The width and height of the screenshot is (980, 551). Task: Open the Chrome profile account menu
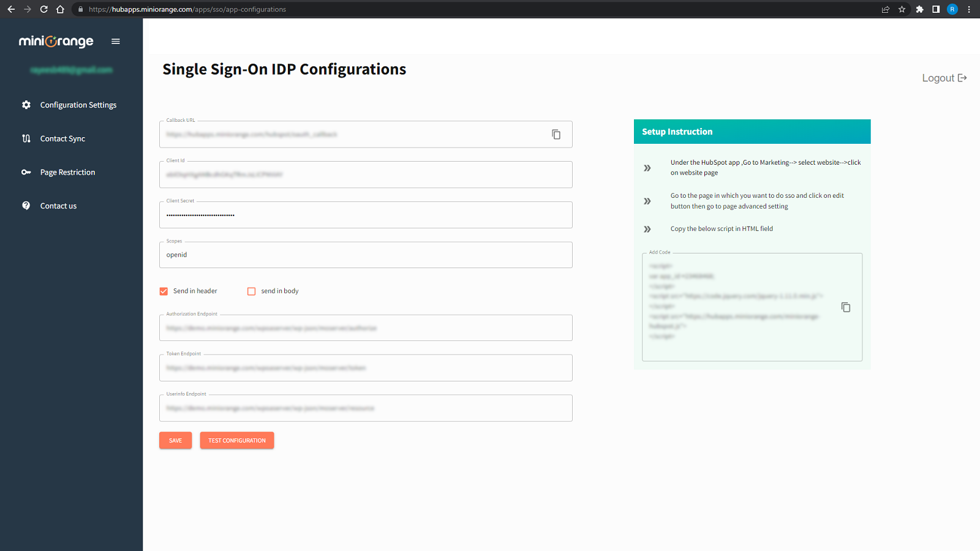[x=952, y=9]
